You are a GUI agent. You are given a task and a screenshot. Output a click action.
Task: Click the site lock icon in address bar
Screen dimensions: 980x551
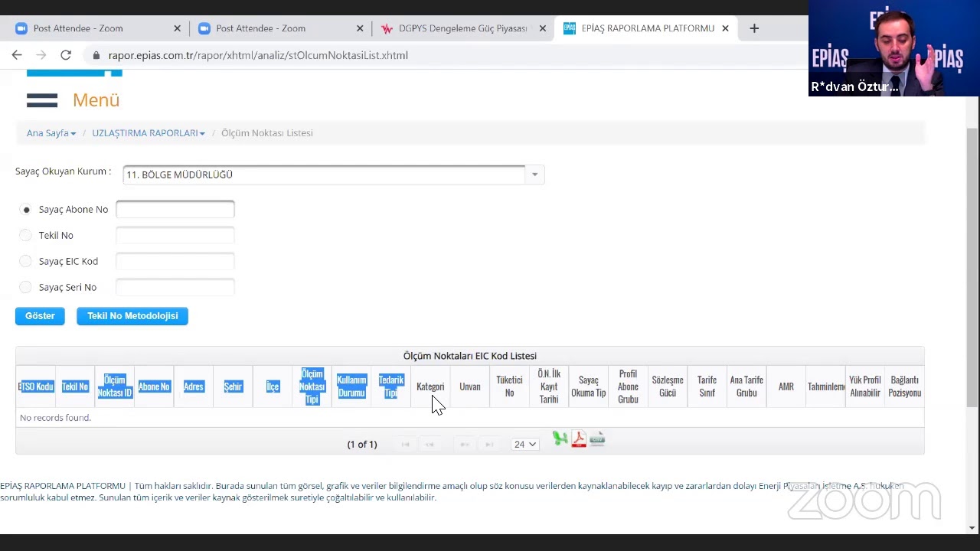tap(96, 55)
